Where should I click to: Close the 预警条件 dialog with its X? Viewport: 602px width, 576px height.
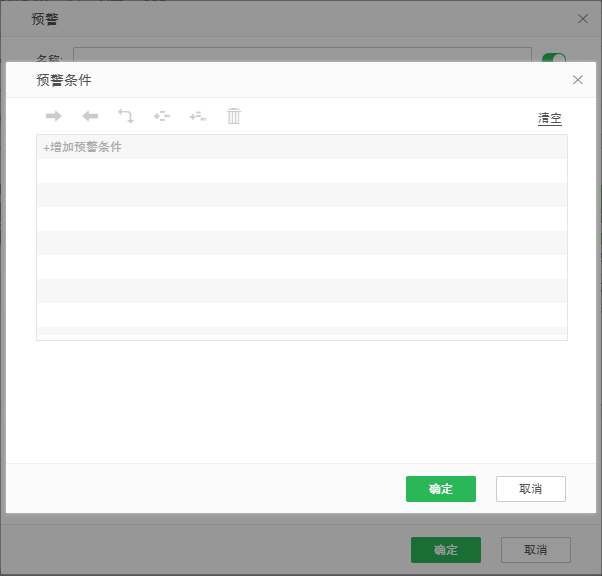577,80
